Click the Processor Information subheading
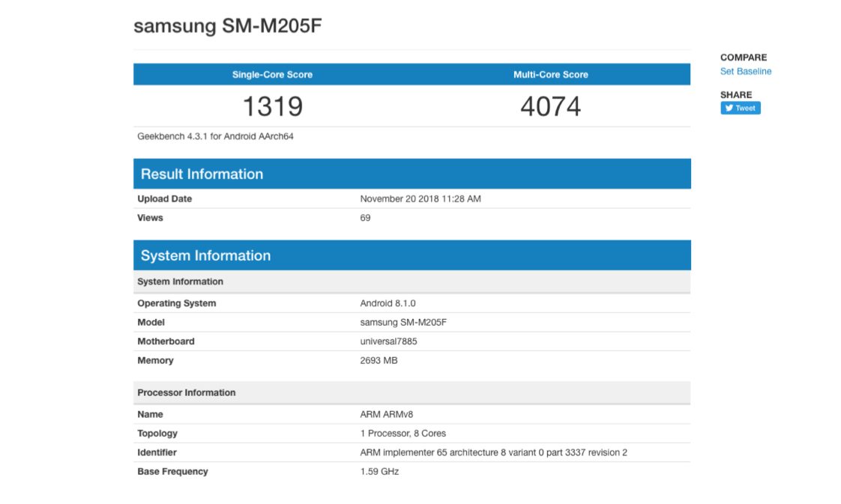The width and height of the screenshot is (841, 504). click(186, 392)
